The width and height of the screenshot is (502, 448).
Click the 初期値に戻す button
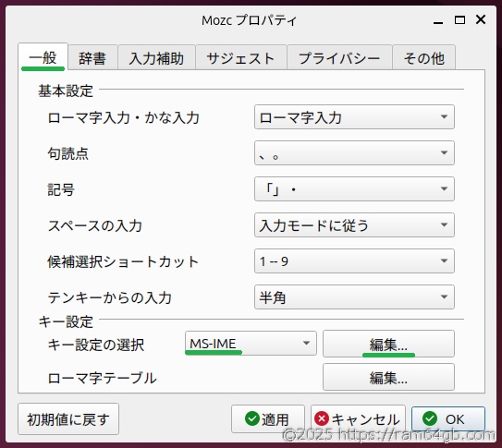pos(68,418)
